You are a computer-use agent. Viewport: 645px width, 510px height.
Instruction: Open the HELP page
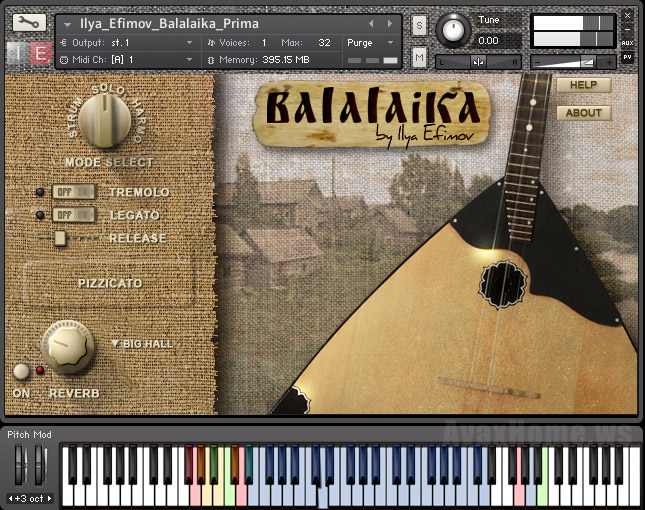584,85
